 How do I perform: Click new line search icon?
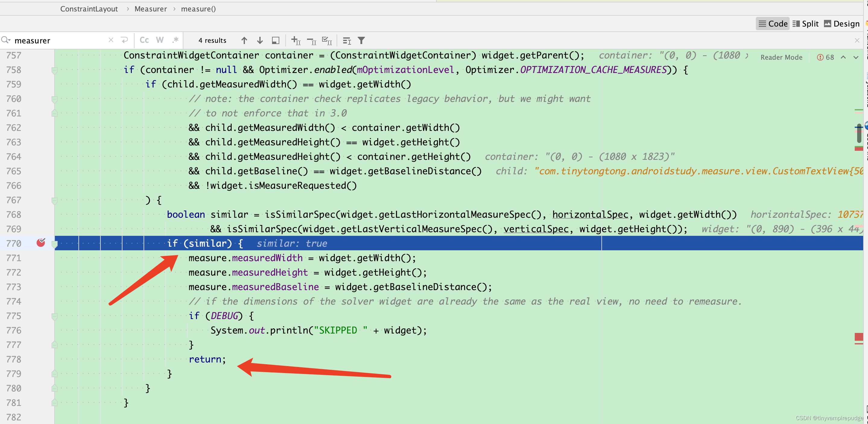coord(124,40)
